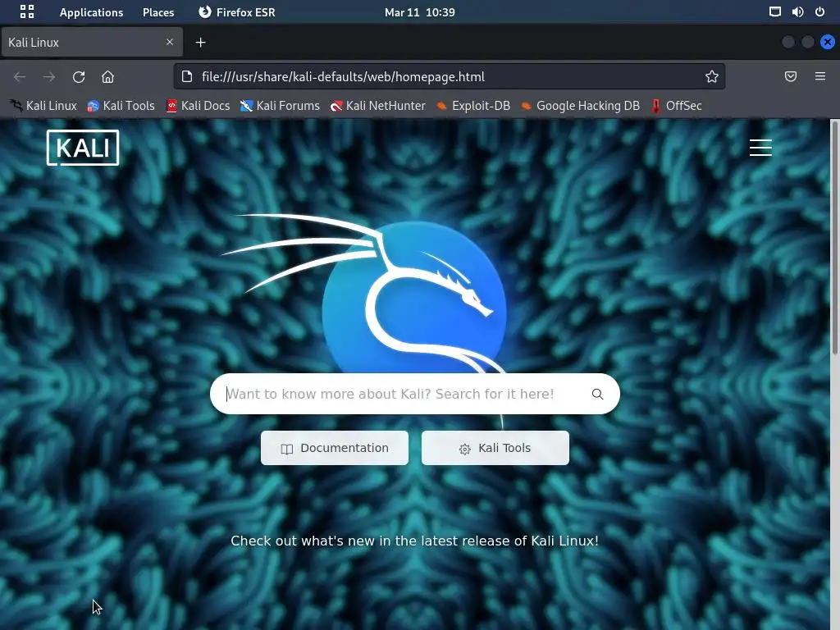840x630 pixels.
Task: Close the Firefox window
Action: [828, 42]
